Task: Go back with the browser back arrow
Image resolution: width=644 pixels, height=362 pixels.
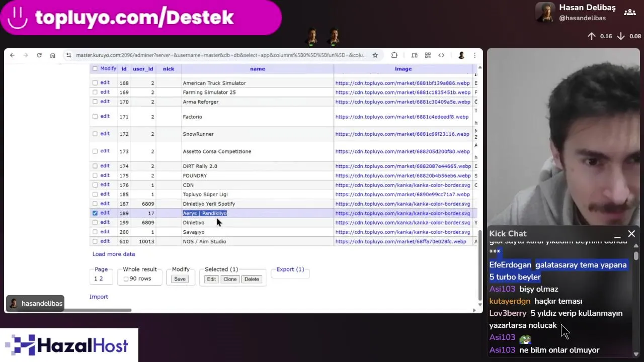Action: click(x=13, y=55)
